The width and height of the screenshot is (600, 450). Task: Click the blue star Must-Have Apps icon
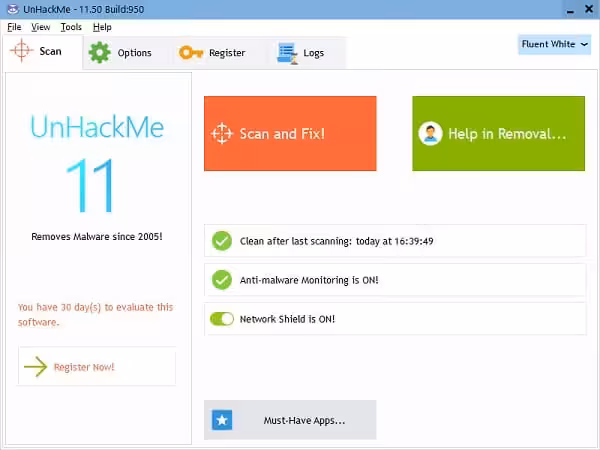(x=222, y=420)
